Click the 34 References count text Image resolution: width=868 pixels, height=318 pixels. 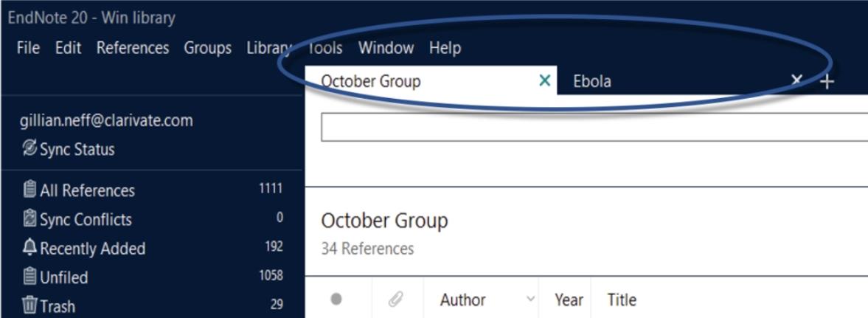367,249
